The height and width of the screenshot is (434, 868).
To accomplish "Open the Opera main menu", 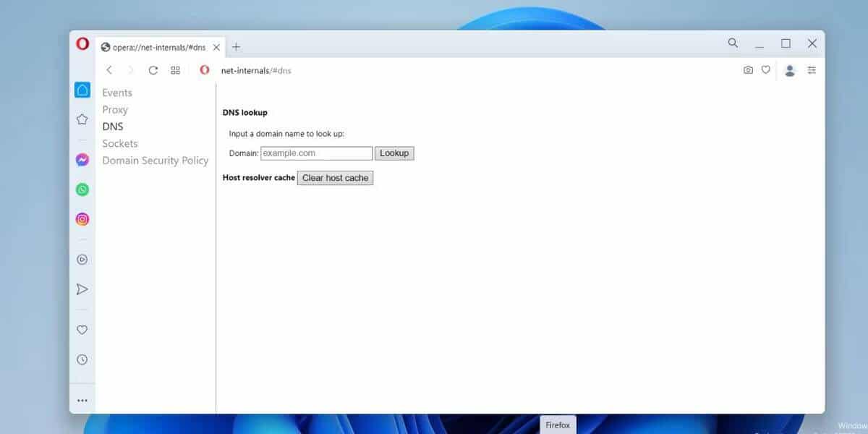I will pos(82,44).
